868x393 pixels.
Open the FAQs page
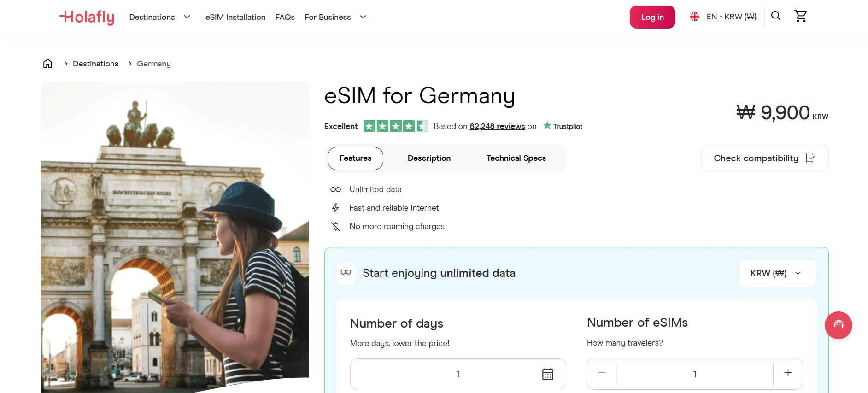pyautogui.click(x=285, y=17)
